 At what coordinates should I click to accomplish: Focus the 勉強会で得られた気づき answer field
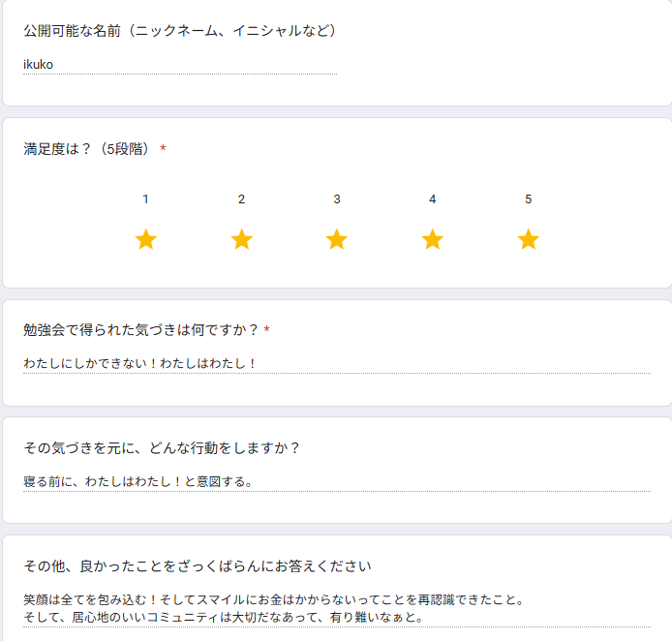pyautogui.click(x=336, y=364)
